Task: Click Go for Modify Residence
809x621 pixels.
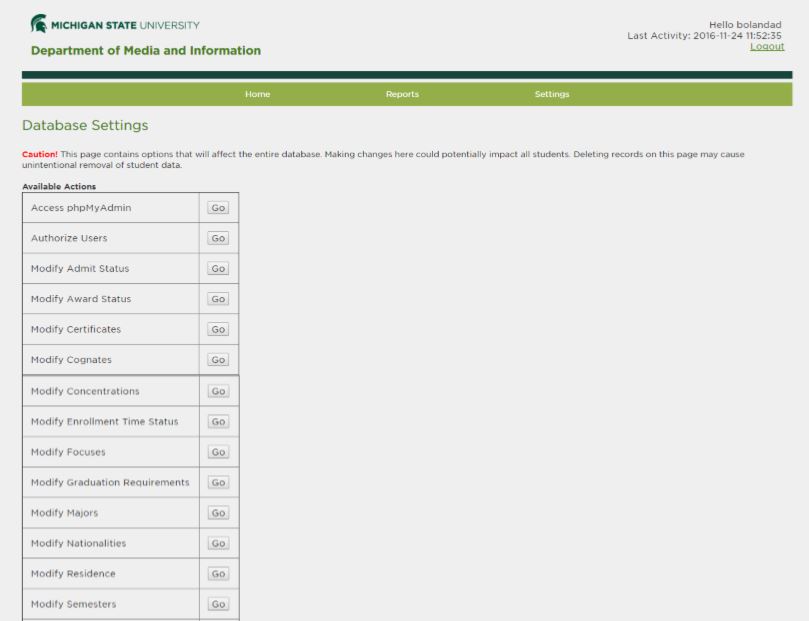Action: 219,574
